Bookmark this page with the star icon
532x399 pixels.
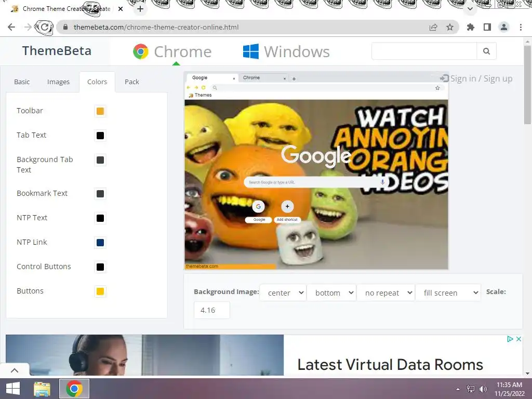tap(450, 27)
